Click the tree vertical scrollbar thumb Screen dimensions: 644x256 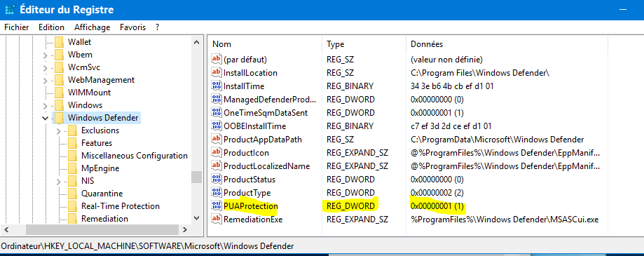coord(197,177)
